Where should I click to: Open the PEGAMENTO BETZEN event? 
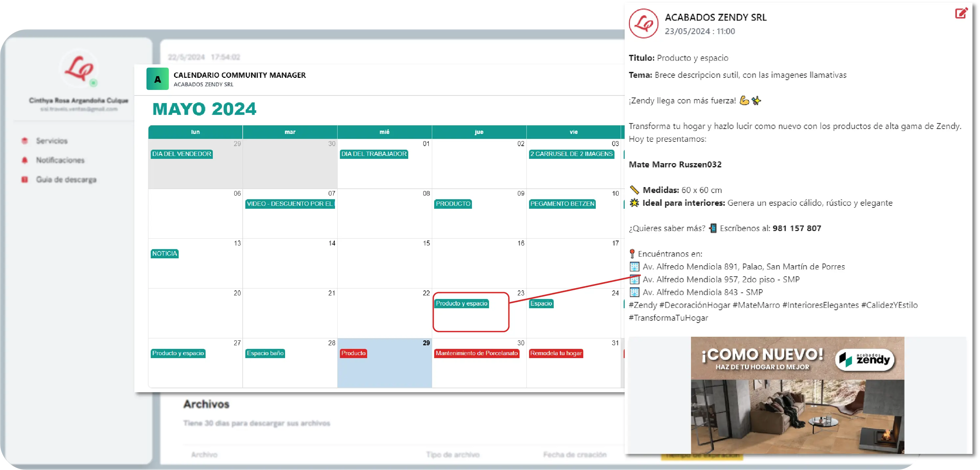pyautogui.click(x=562, y=204)
